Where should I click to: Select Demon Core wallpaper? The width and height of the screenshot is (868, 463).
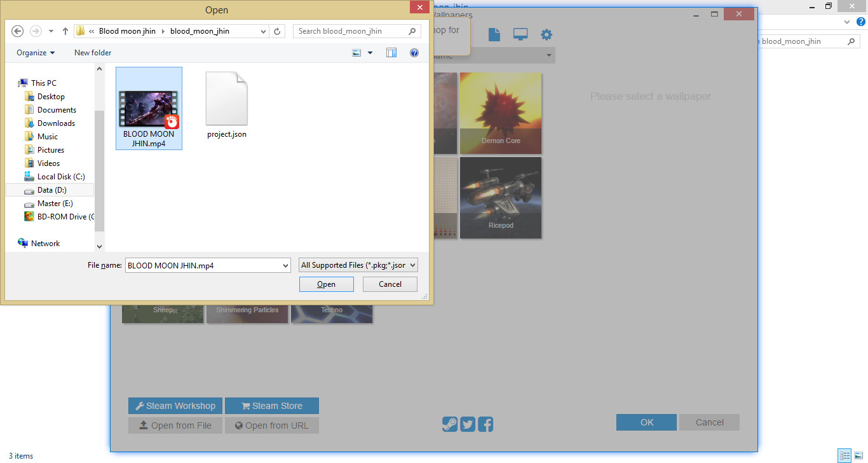pyautogui.click(x=501, y=113)
